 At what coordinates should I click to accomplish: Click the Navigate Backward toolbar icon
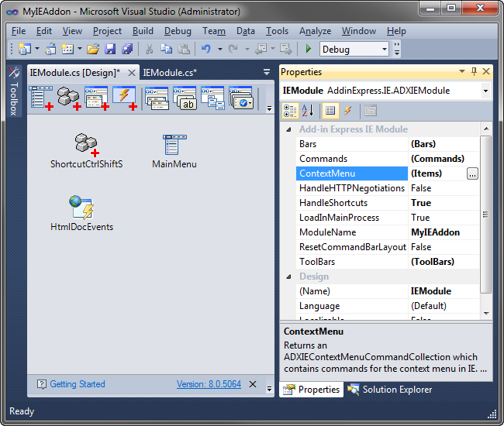pos(261,49)
